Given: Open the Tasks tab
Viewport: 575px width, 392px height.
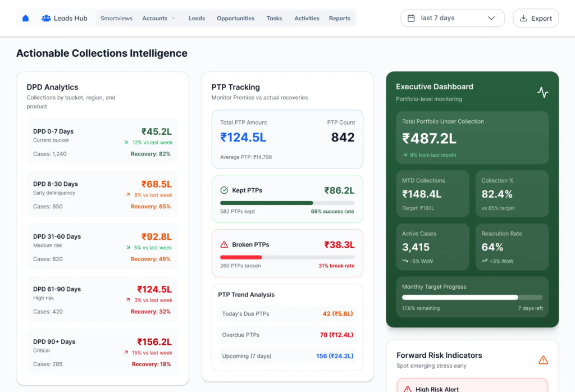Looking at the screenshot, I should 274,18.
